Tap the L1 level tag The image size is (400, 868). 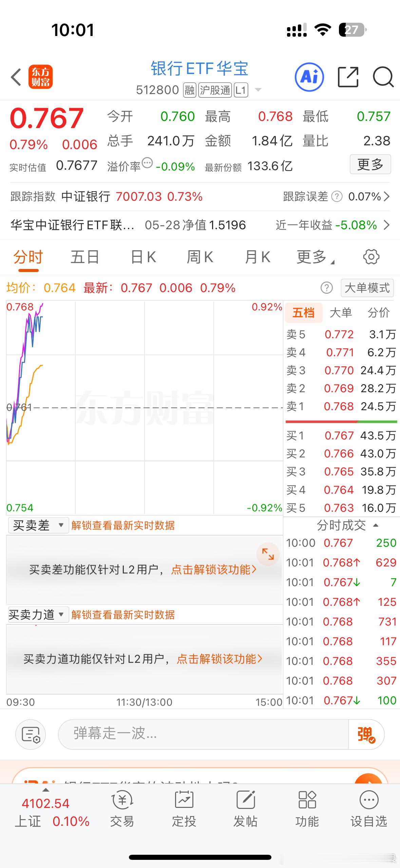241,90
